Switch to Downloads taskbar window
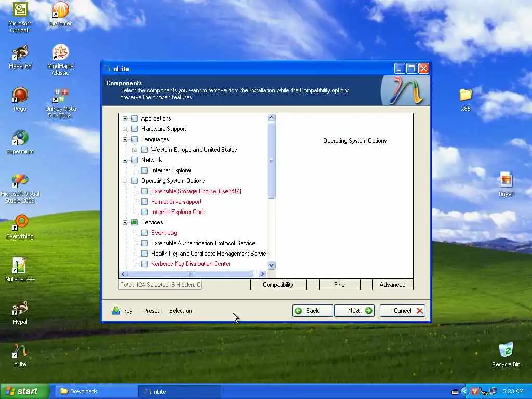Image resolution: width=532 pixels, height=399 pixels. point(96,391)
